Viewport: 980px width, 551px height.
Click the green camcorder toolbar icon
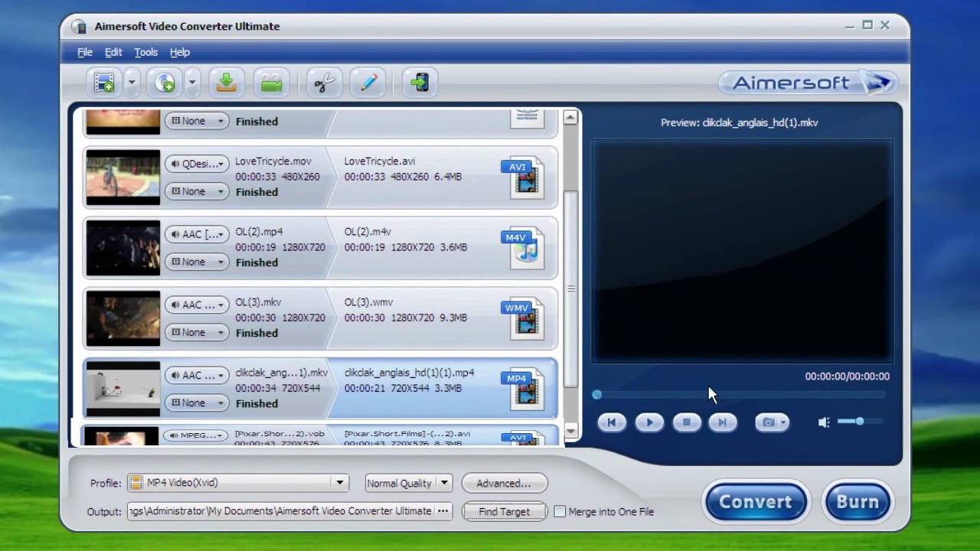tap(272, 83)
